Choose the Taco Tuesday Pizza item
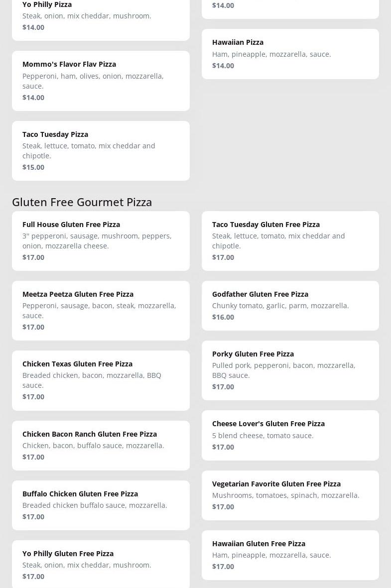This screenshot has height=588, width=391. [x=101, y=150]
